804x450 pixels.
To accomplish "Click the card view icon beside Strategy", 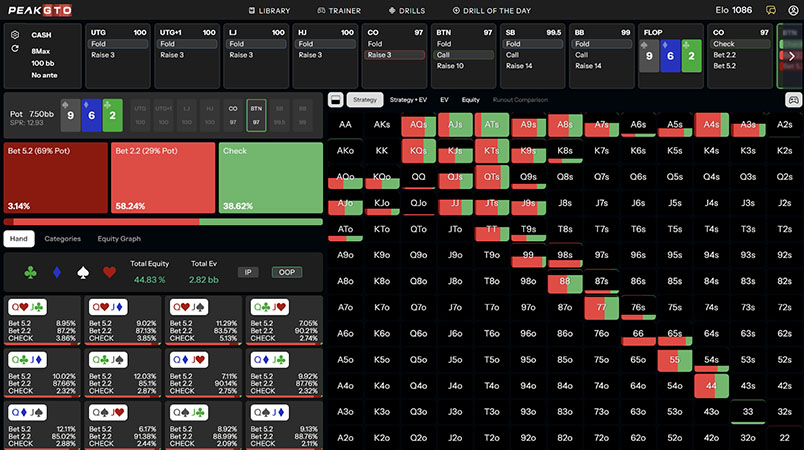I will coord(335,100).
